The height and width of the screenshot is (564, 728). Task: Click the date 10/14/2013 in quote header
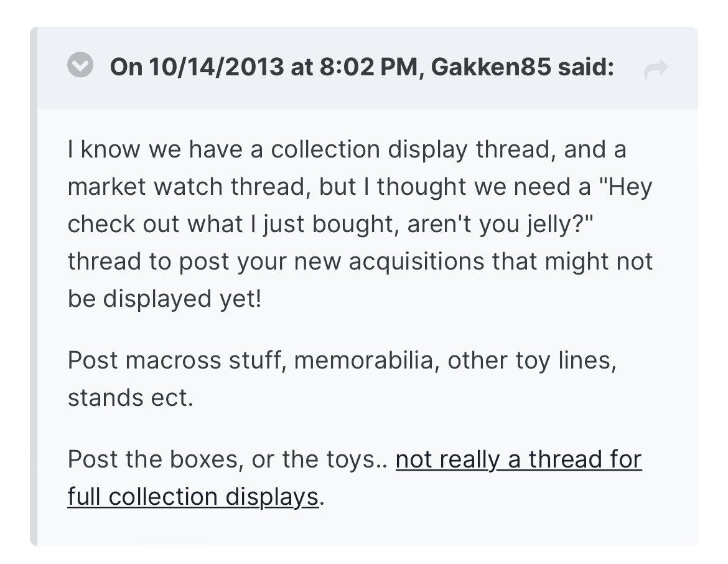pos(217,67)
